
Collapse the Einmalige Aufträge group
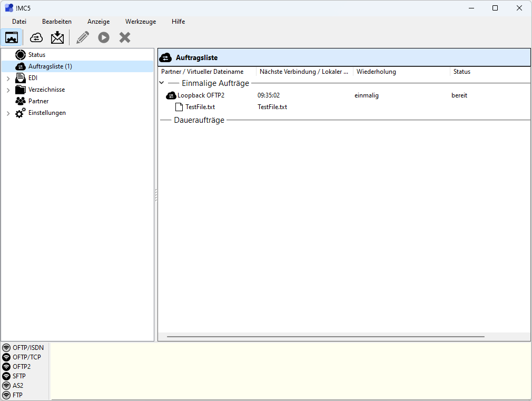(x=162, y=83)
